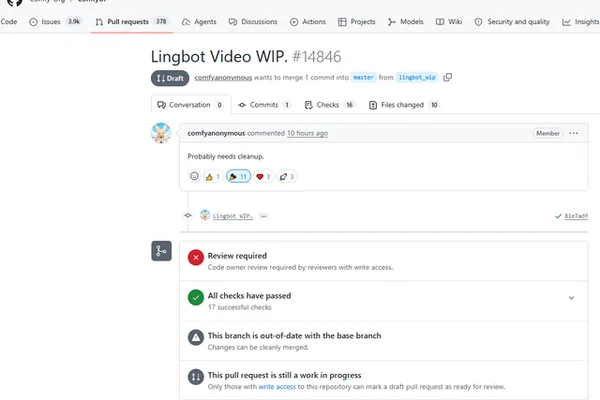
Task: Toggle the hooray reaction with 11
Action: 238,176
